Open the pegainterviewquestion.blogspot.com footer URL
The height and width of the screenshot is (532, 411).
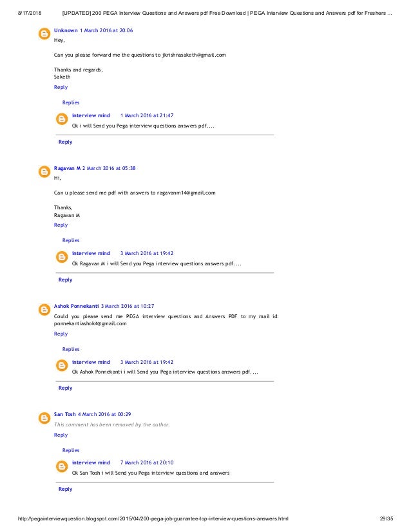(153, 518)
